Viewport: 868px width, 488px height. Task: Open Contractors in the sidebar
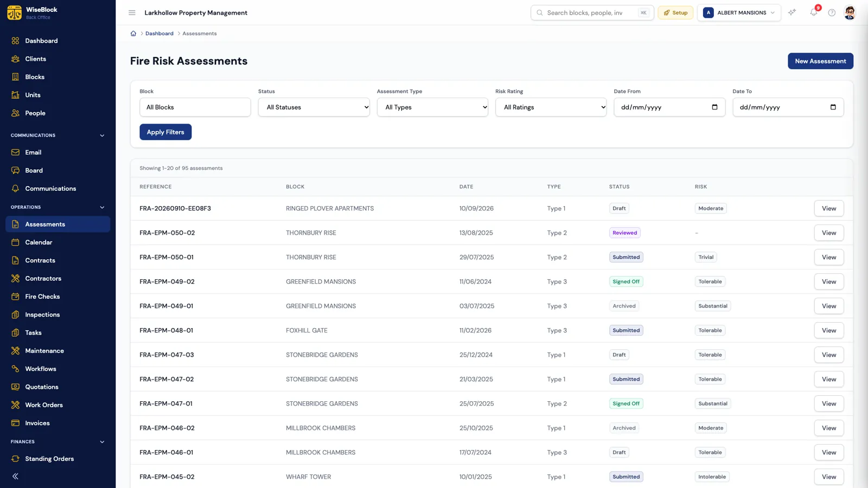click(58, 279)
